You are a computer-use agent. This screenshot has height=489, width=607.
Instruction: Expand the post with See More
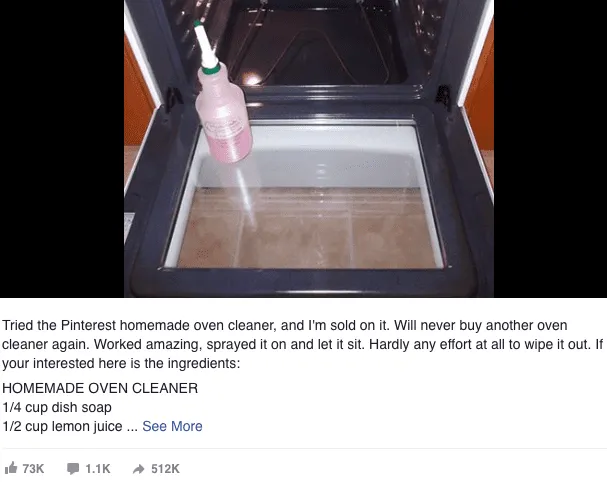172,426
